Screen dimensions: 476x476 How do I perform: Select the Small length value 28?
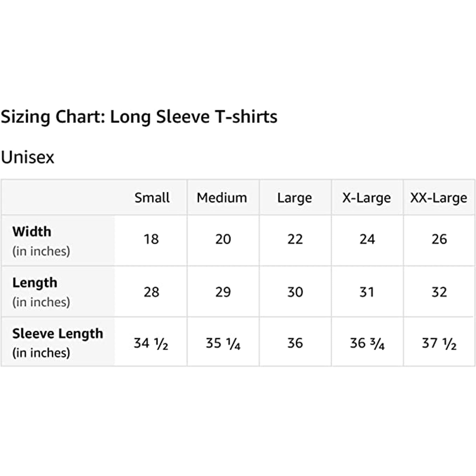click(151, 292)
